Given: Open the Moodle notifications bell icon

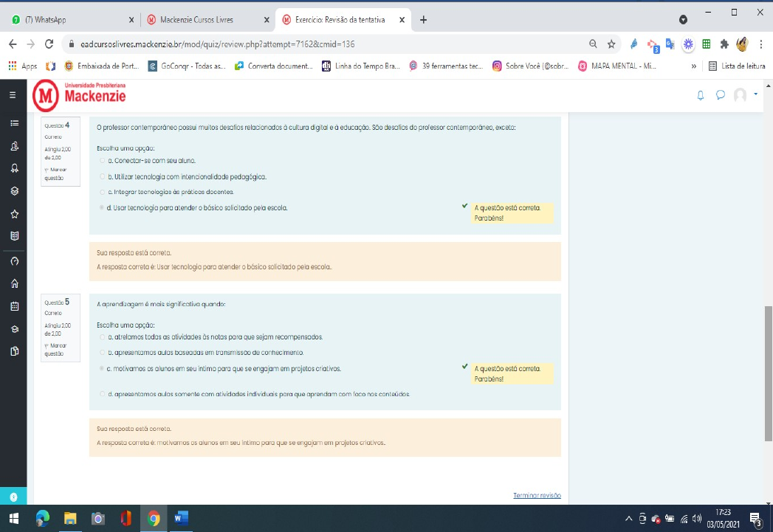Looking at the screenshot, I should (700, 94).
